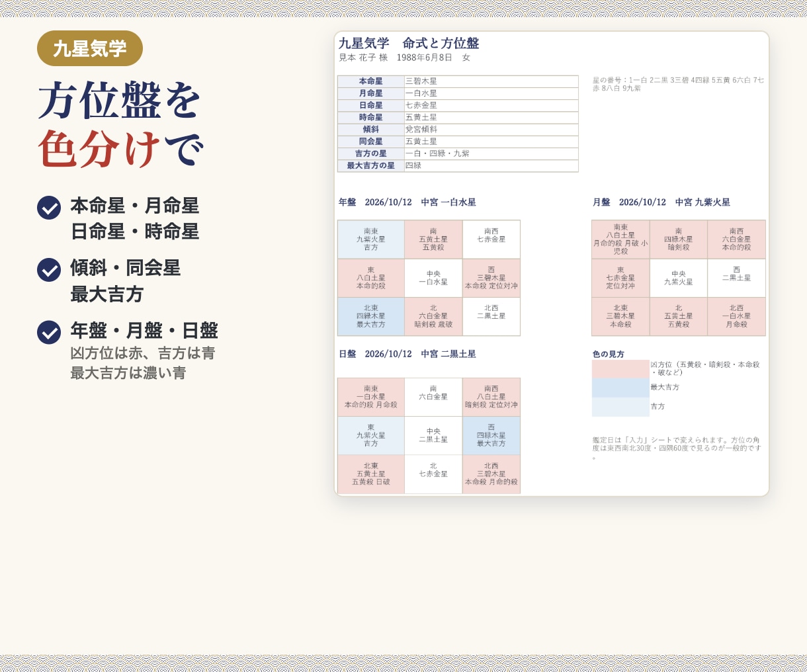Select 年盤 cell 北東 四緑木星 最大吉方
Viewport: 807px width, 672px height.
click(371, 316)
